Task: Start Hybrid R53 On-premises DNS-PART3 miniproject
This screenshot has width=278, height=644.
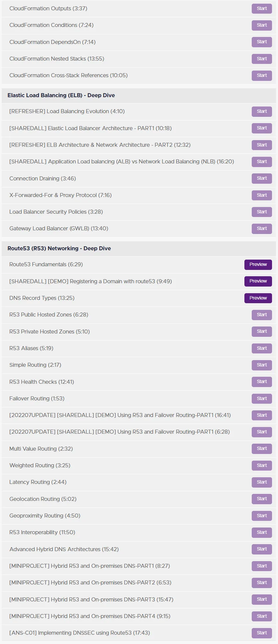Action: pos(262,599)
